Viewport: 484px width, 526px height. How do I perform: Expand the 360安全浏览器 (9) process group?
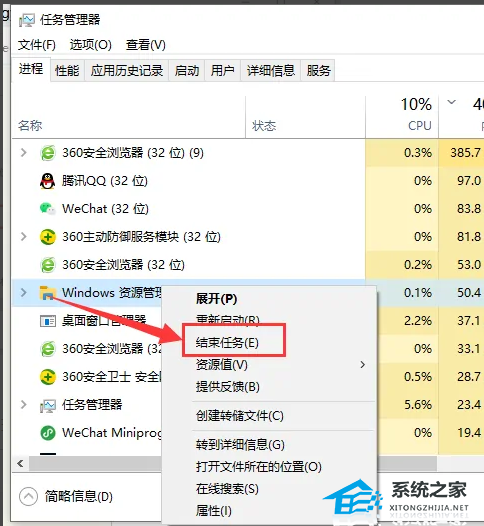tap(23, 153)
